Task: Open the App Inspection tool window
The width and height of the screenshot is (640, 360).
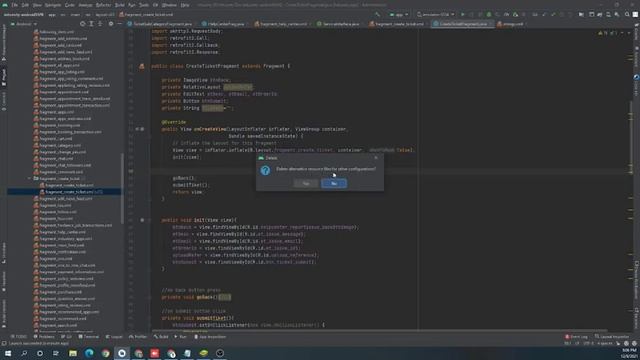Action: pyautogui.click(x=210, y=337)
